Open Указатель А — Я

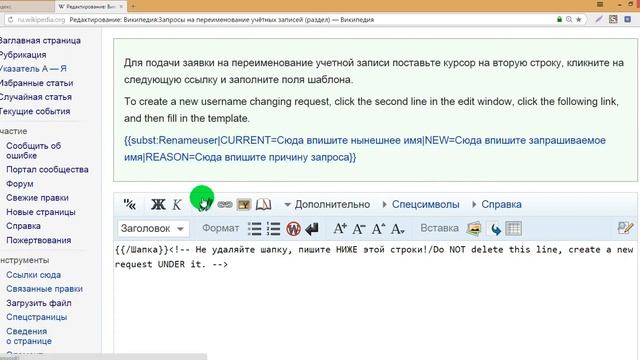click(33, 69)
